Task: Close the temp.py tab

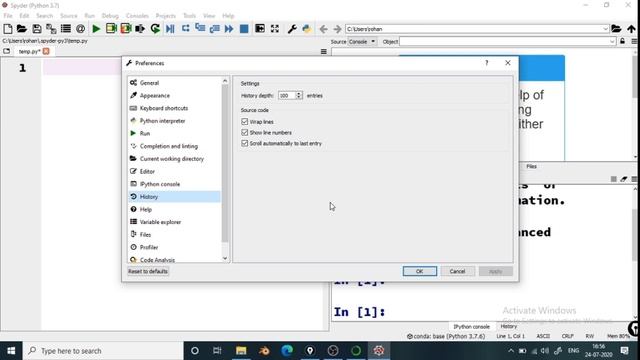Action: tap(46, 51)
